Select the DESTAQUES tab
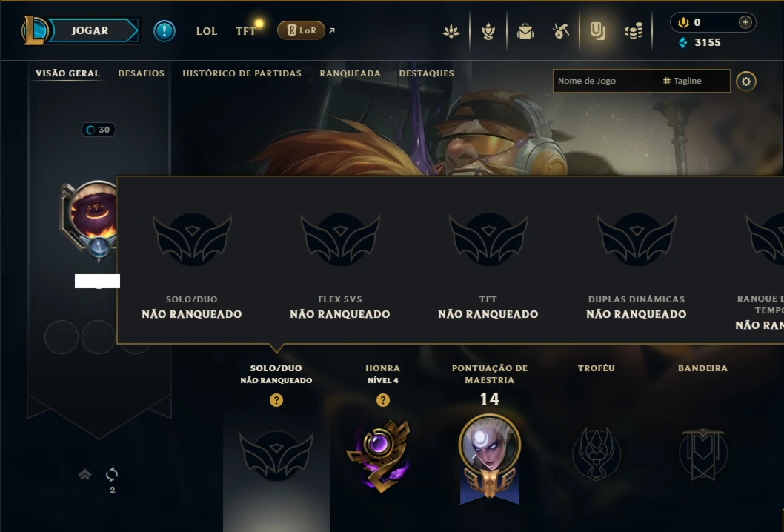 pos(427,73)
